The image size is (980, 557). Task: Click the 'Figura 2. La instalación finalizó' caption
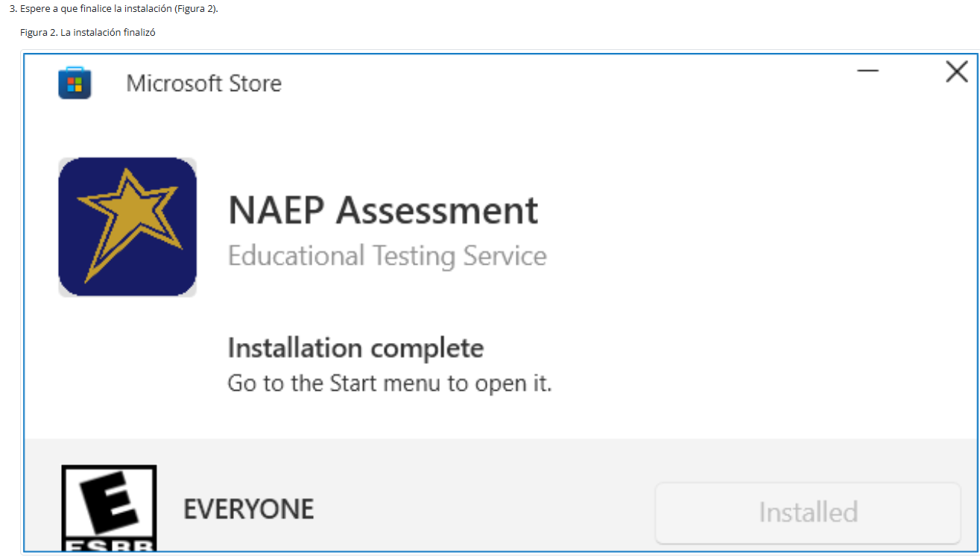[x=87, y=33]
